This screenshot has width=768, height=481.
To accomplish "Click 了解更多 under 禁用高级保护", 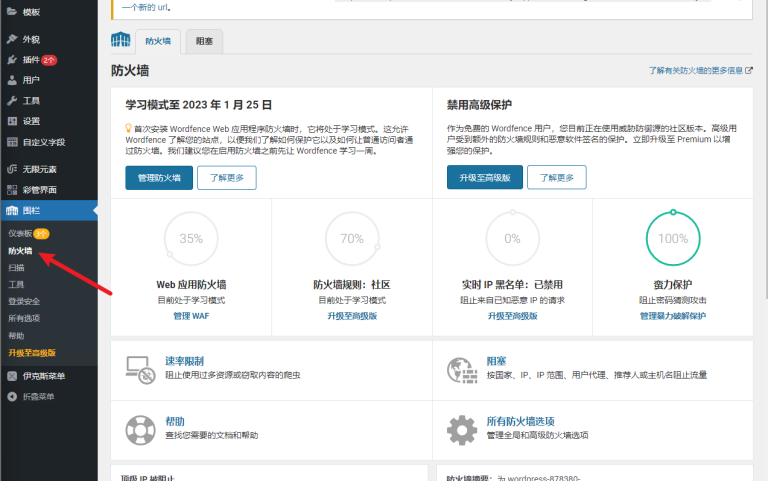I will pyautogui.click(x=557, y=177).
